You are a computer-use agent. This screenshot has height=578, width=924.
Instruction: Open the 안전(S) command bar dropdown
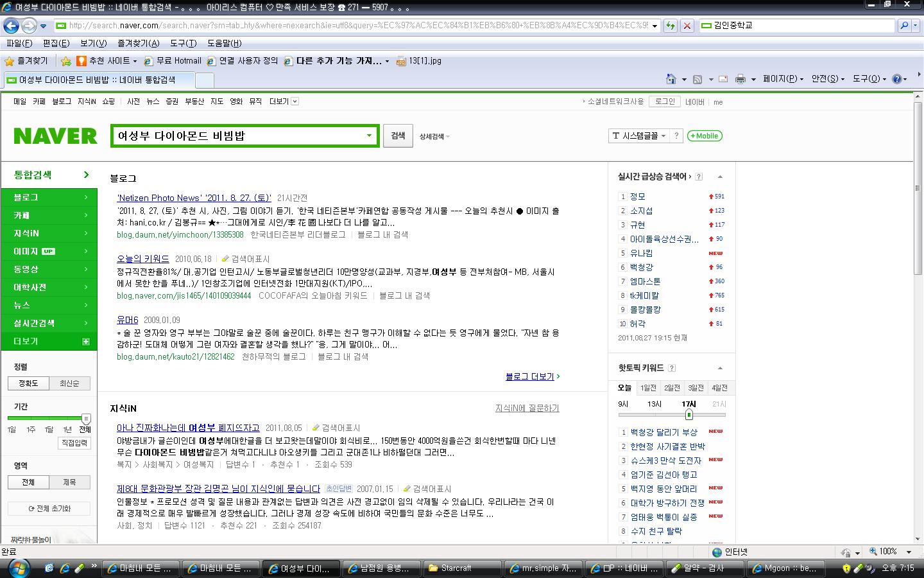(828, 79)
